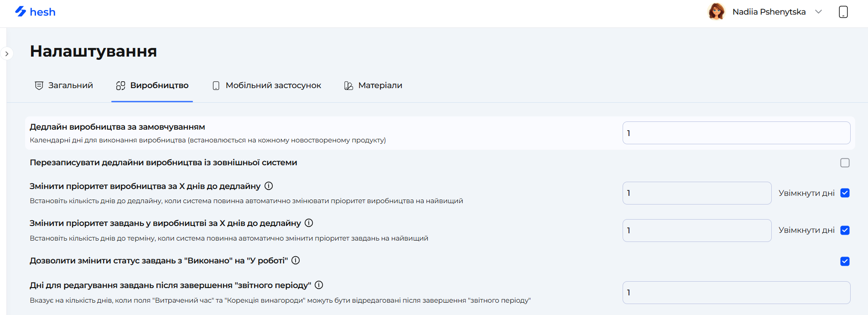Open the Мобільний застосунок tab

coord(267,85)
